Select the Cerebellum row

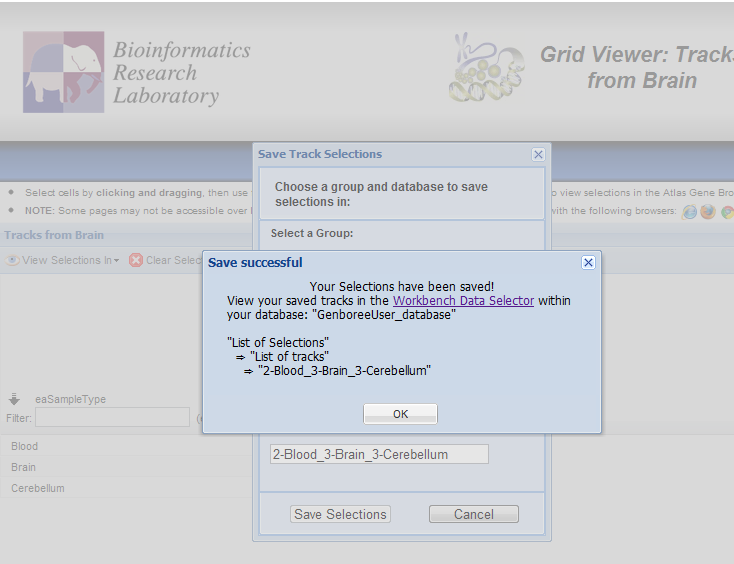[38, 488]
